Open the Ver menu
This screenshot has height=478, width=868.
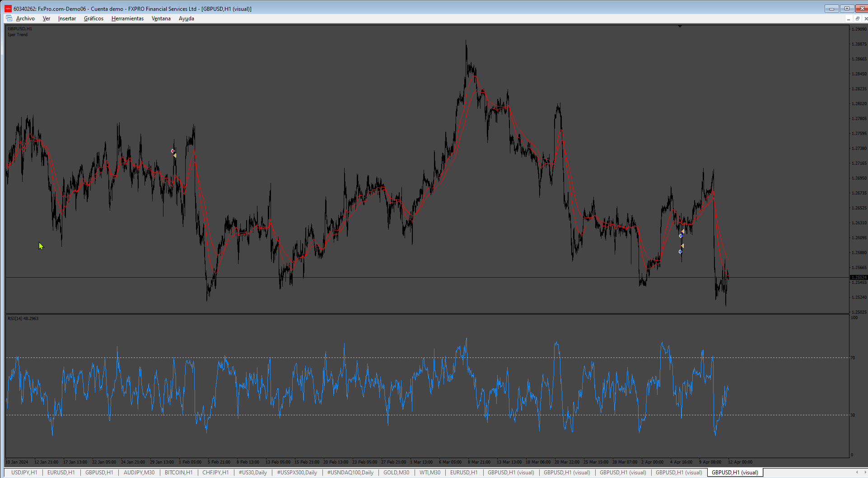click(x=47, y=19)
